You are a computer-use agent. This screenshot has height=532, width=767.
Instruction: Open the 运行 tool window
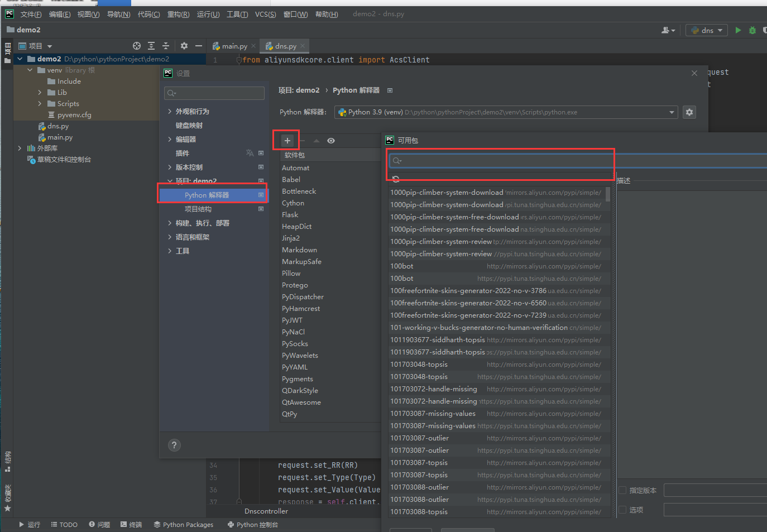click(30, 525)
